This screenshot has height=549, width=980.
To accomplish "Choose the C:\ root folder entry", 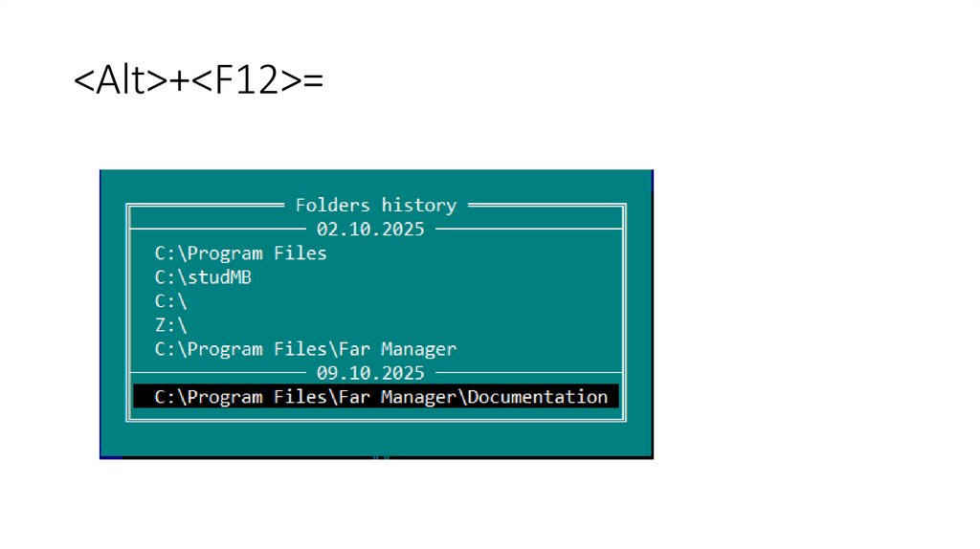I will coord(170,301).
